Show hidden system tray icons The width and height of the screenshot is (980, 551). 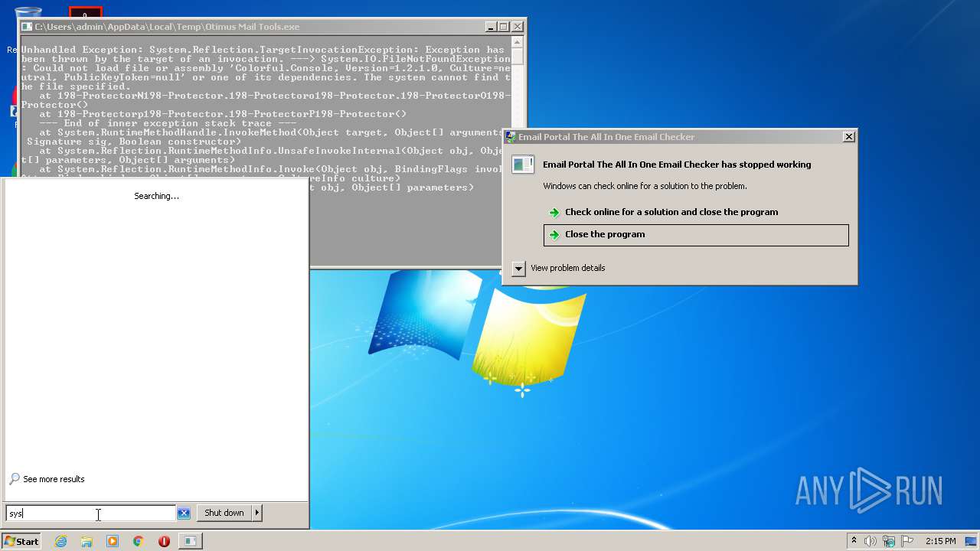(x=854, y=541)
